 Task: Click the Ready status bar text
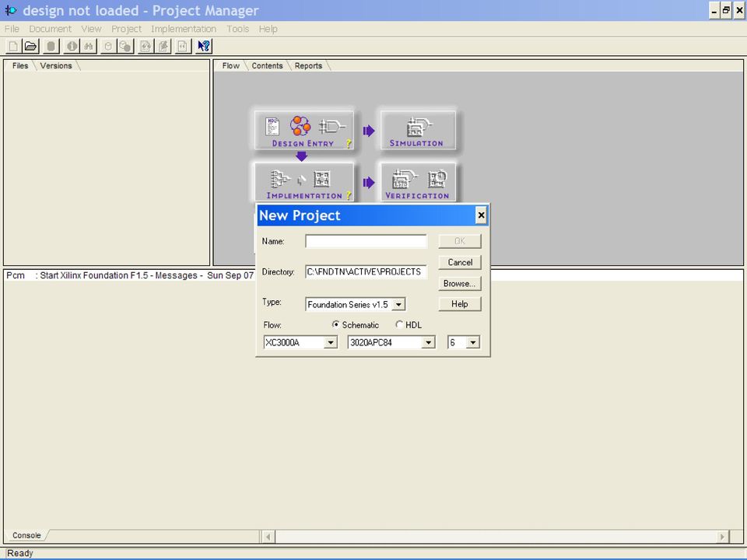[x=20, y=553]
